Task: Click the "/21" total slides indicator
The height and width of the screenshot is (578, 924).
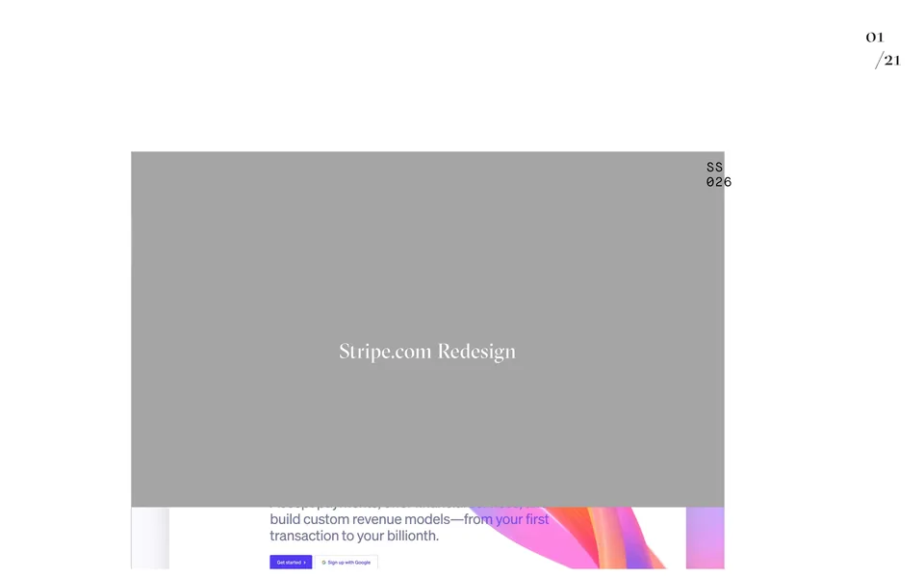Action: pyautogui.click(x=888, y=60)
